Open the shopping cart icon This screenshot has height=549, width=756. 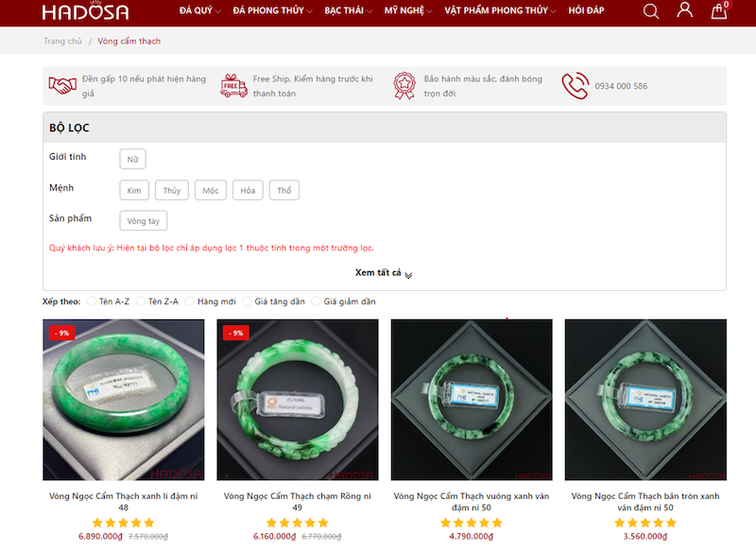point(719,11)
